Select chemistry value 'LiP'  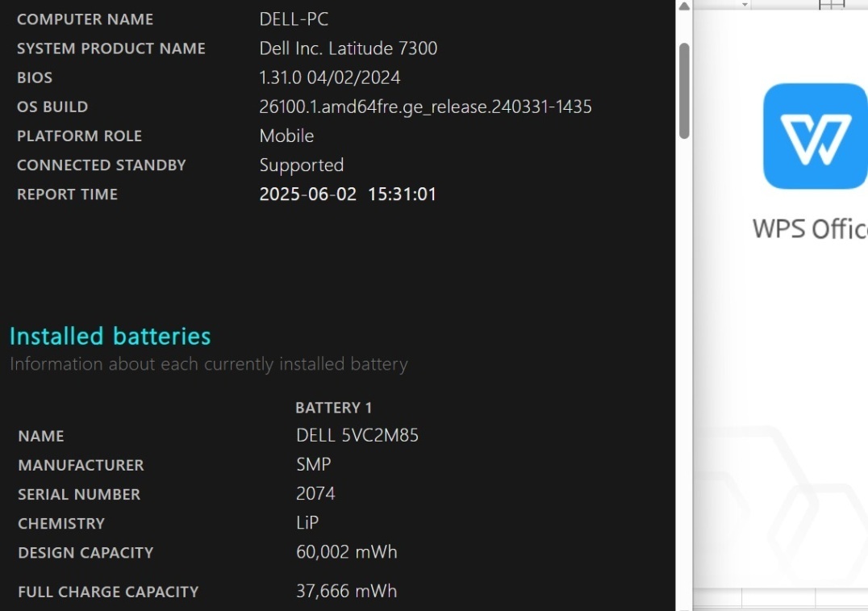coord(307,522)
